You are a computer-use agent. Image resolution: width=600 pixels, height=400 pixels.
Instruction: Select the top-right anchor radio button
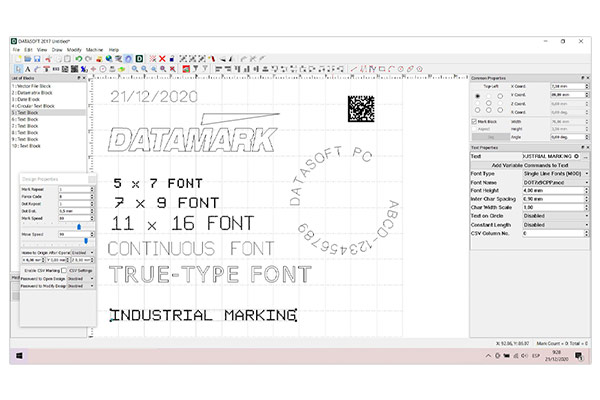point(500,96)
